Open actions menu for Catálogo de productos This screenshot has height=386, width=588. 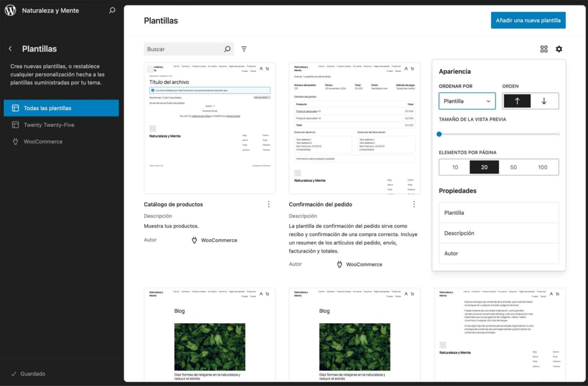(269, 204)
